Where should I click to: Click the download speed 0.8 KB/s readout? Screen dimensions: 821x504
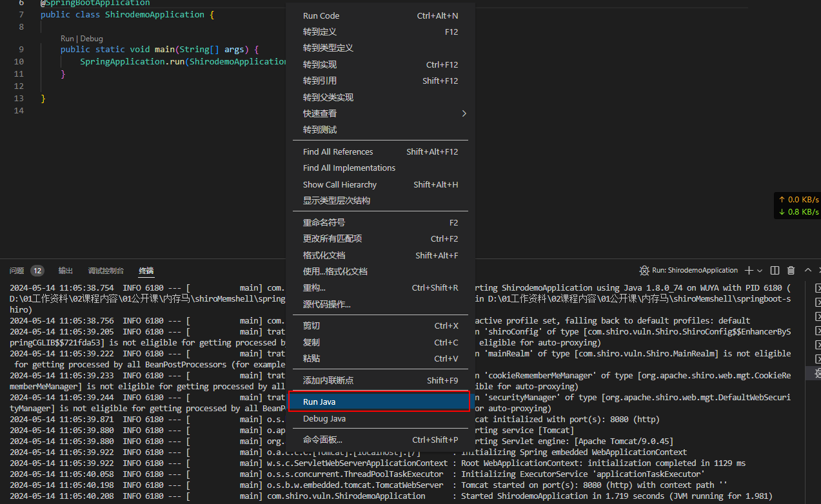(x=798, y=212)
